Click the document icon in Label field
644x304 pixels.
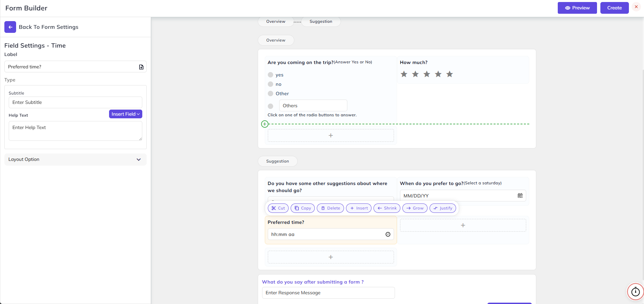point(141,67)
